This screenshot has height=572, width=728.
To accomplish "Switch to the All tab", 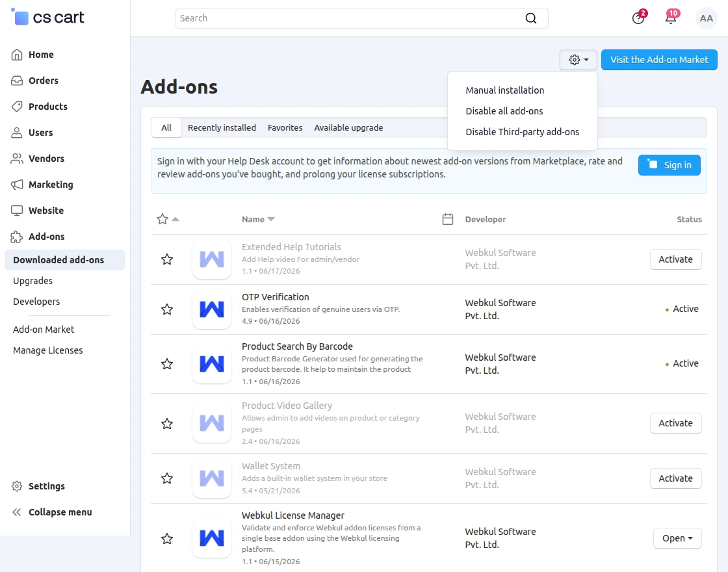I will tap(166, 127).
